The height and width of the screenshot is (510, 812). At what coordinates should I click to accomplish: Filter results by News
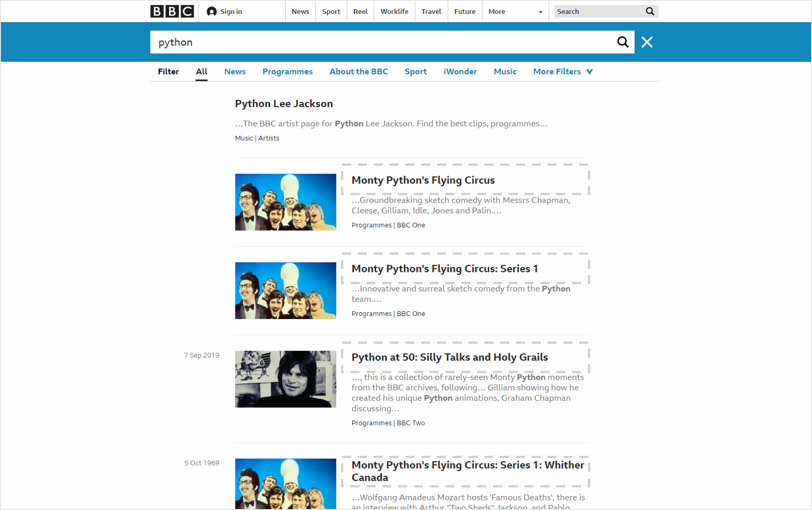tap(235, 72)
